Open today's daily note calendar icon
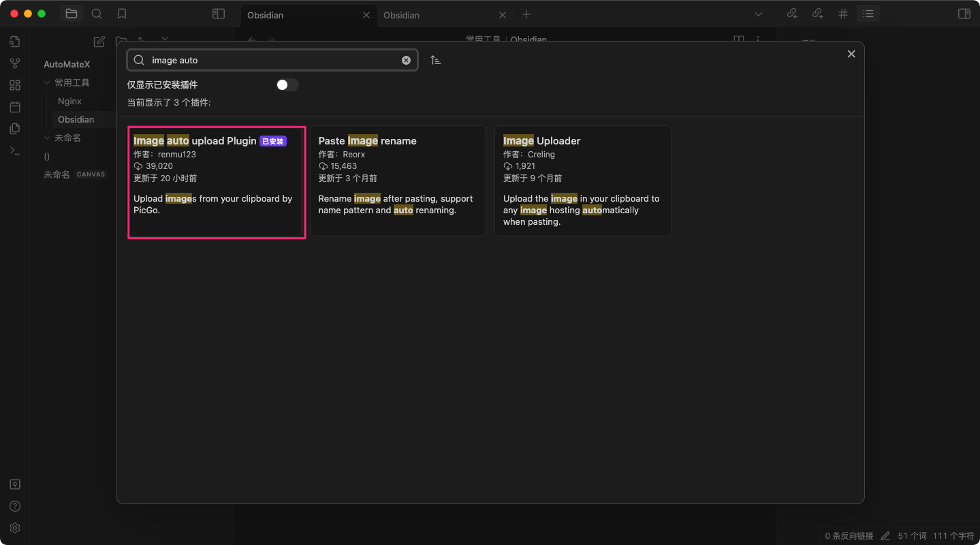The height and width of the screenshot is (545, 980). (x=15, y=107)
